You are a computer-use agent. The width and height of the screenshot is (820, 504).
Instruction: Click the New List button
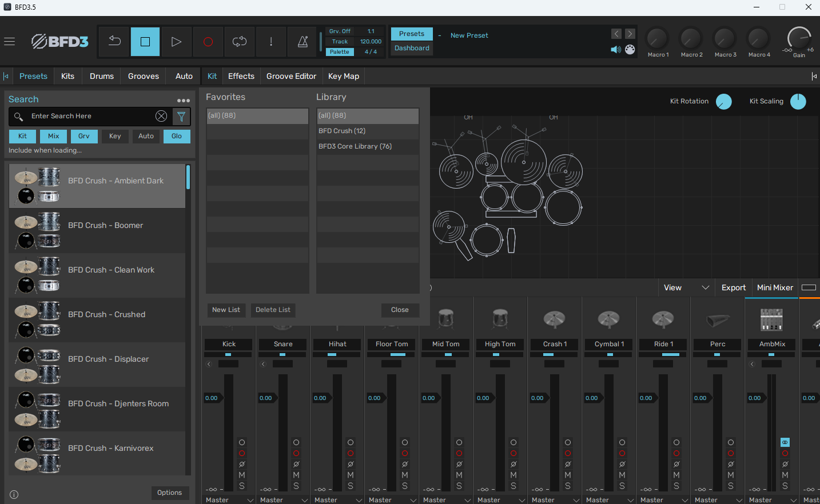226,310
